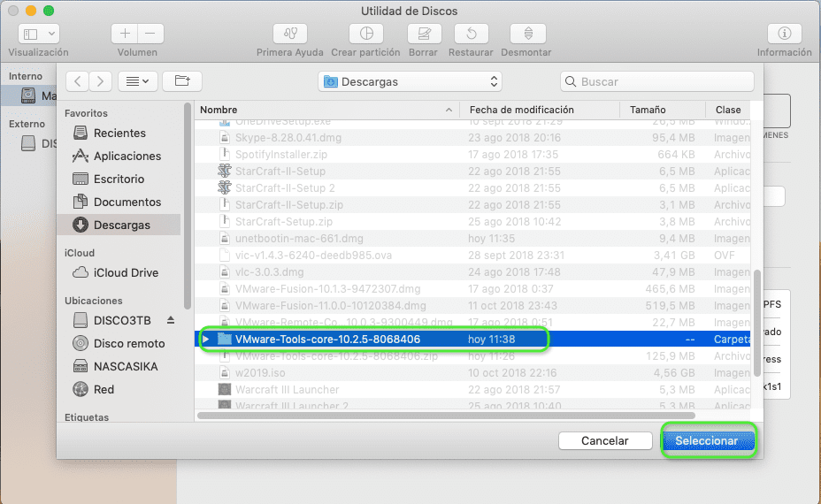Go back with the left arrow button
Image resolution: width=821 pixels, height=504 pixels.
[78, 81]
